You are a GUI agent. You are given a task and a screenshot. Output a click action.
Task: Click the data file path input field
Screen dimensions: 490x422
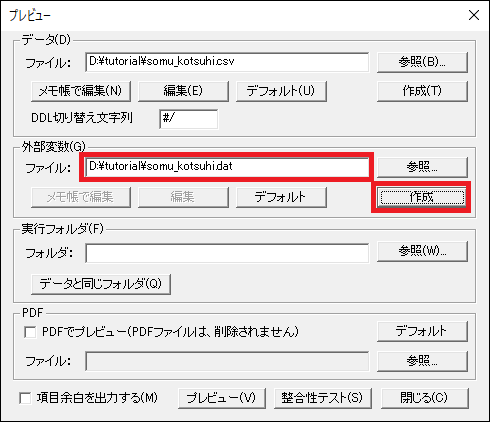pyautogui.click(x=227, y=62)
